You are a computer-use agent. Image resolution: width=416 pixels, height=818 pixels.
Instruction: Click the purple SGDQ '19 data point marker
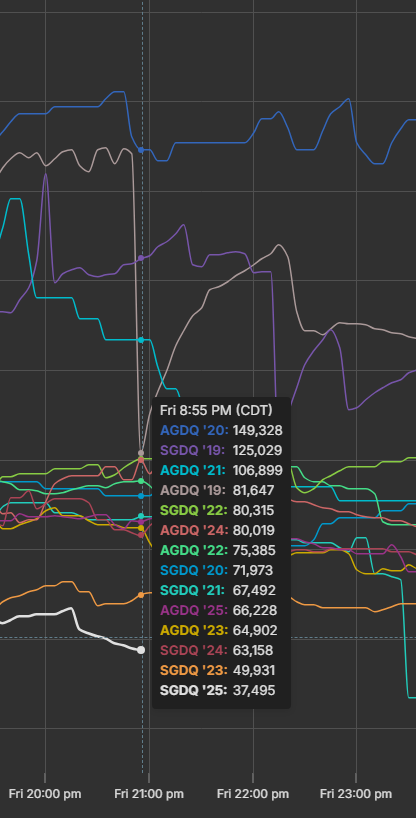tap(141, 258)
